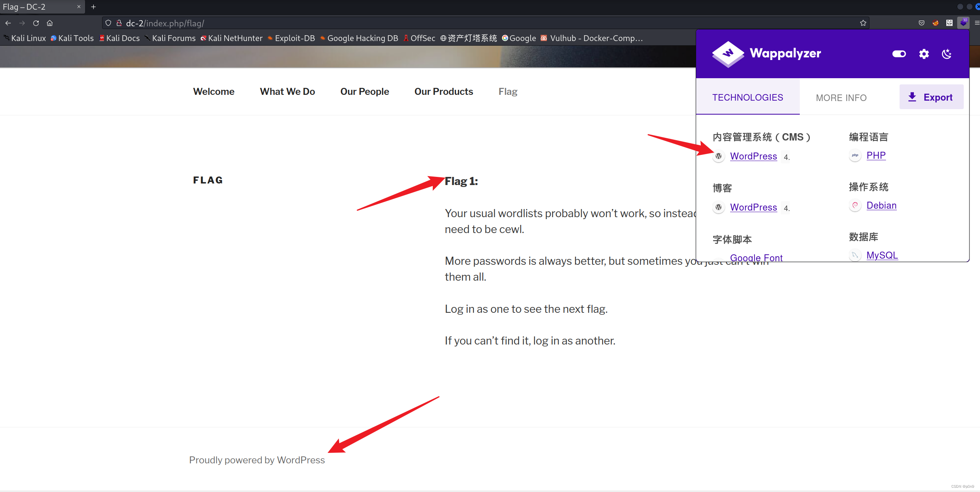The height and width of the screenshot is (492, 980).
Task: Open the What We Do page
Action: [287, 92]
